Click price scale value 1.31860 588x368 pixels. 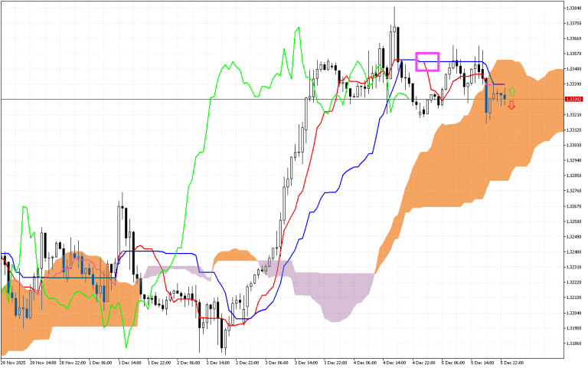(573, 343)
